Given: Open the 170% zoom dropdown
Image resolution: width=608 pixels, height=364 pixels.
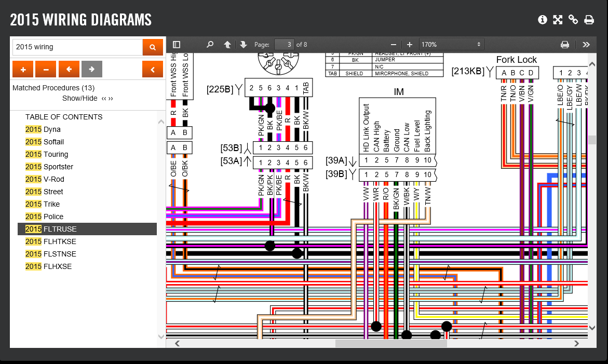Looking at the screenshot, I should (451, 45).
